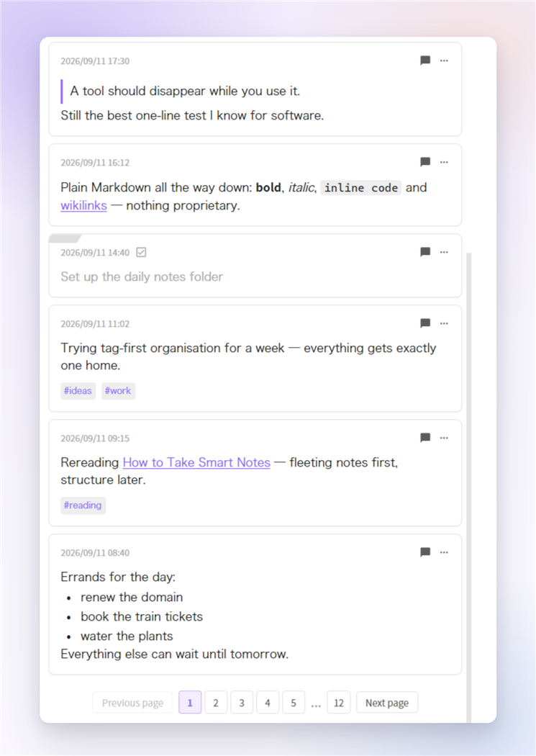Open the three-dot menu on the 08:40 memo

(444, 552)
